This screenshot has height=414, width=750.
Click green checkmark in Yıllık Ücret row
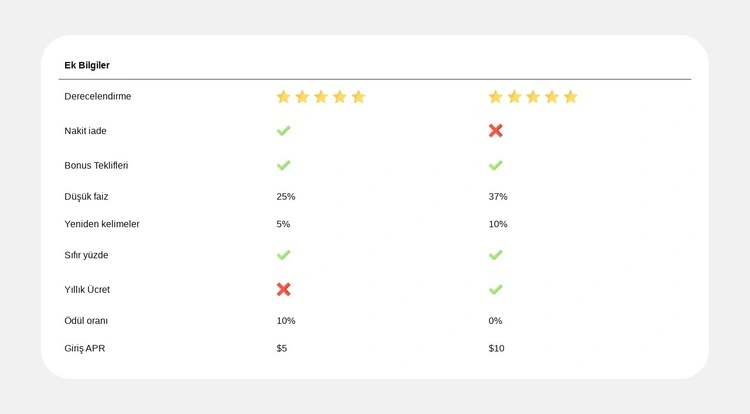point(496,289)
